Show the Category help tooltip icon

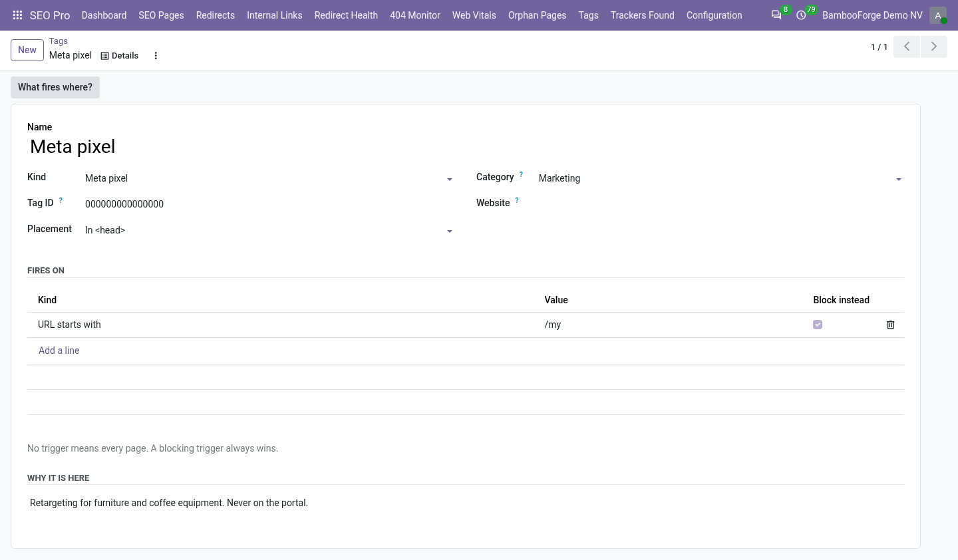tap(521, 174)
